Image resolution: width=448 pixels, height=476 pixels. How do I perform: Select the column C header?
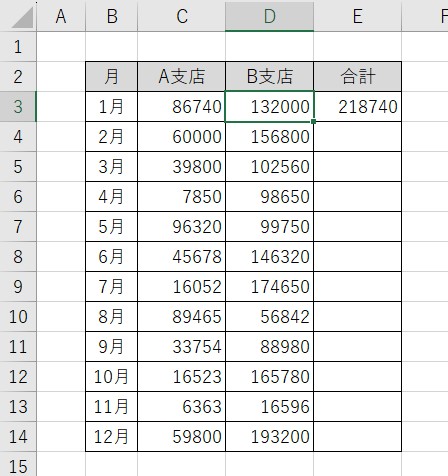tap(182, 16)
